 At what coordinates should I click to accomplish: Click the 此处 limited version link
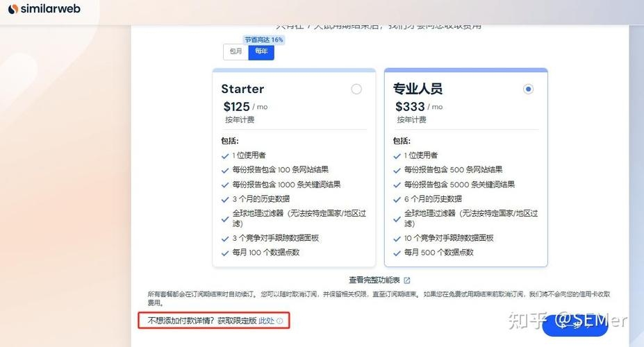pyautogui.click(x=266, y=321)
